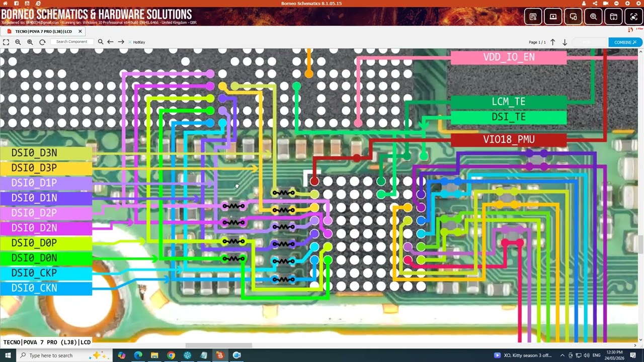
Task: Go to the next page with down arrow
Action: coord(565,42)
